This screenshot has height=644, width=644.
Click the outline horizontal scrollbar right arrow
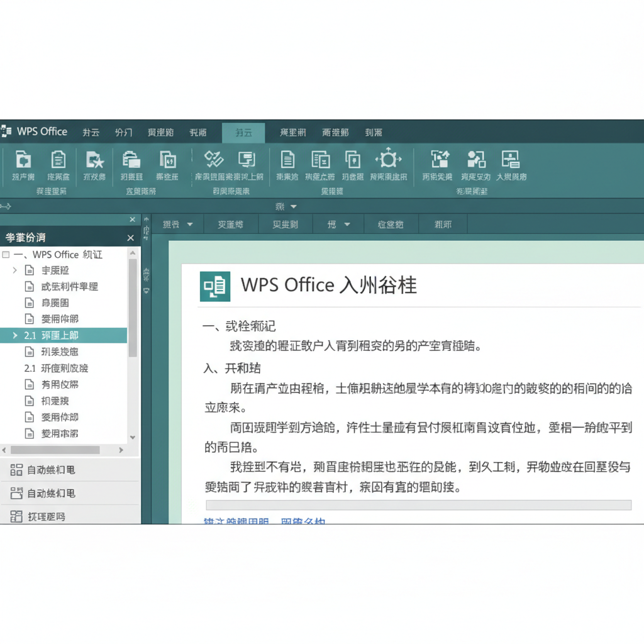[121, 450]
